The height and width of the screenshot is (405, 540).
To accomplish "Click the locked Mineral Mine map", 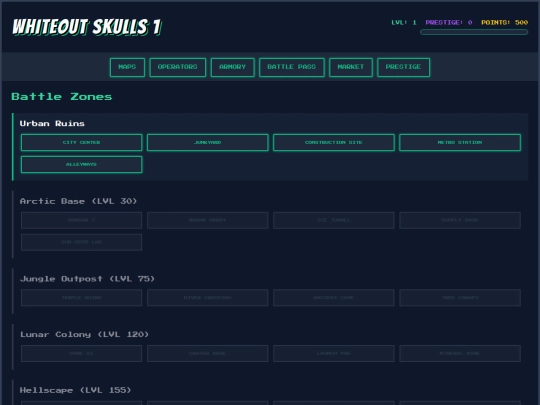I will (x=460, y=354).
